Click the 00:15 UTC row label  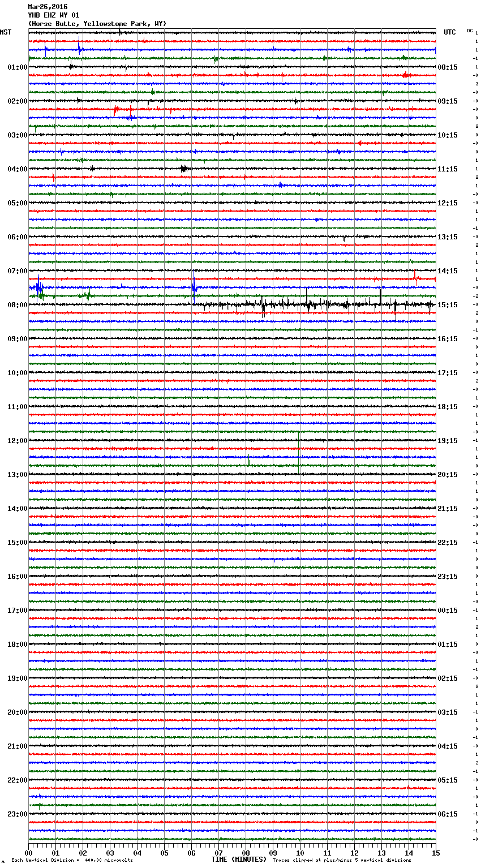(x=448, y=611)
